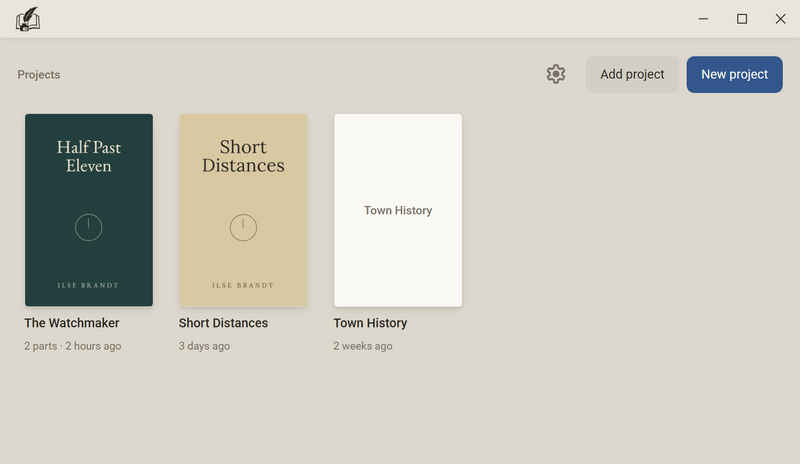The width and height of the screenshot is (800, 464).
Task: Select the Short Distances project title below cover
Action: point(223,323)
